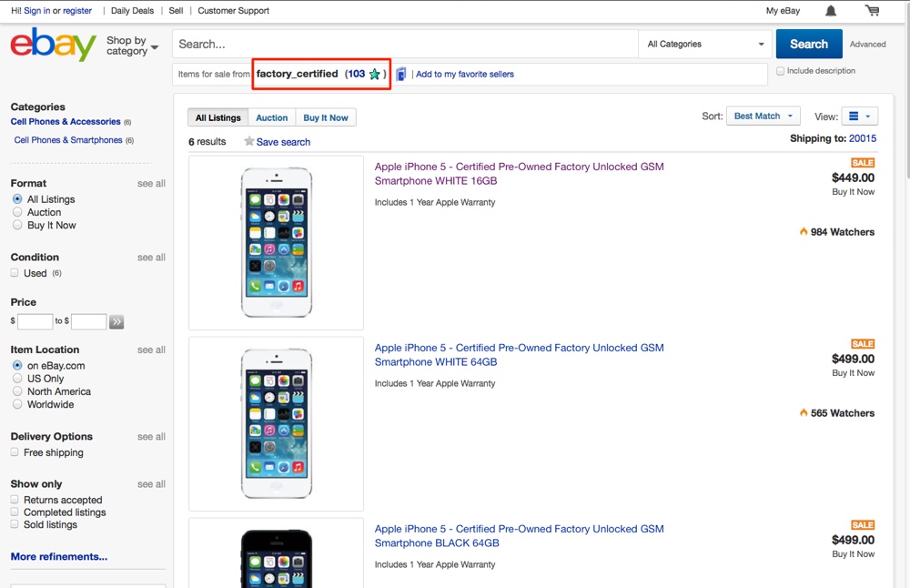Click the Save search star icon
Screen dimensions: 910x588
[249, 141]
